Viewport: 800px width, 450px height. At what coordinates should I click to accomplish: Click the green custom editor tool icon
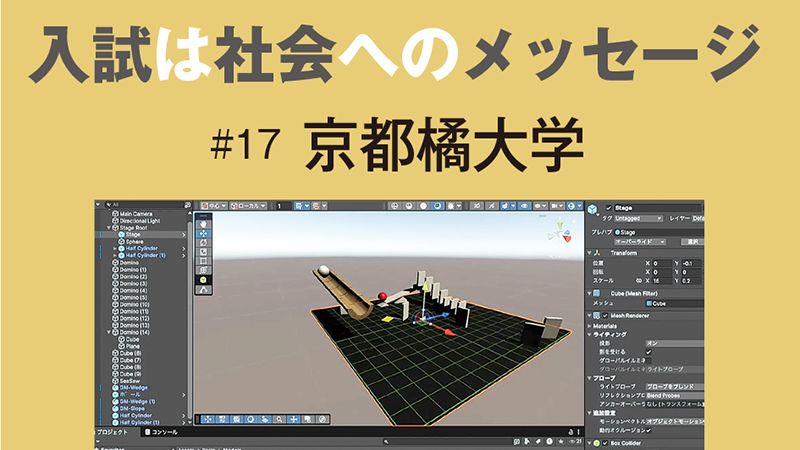click(x=204, y=280)
